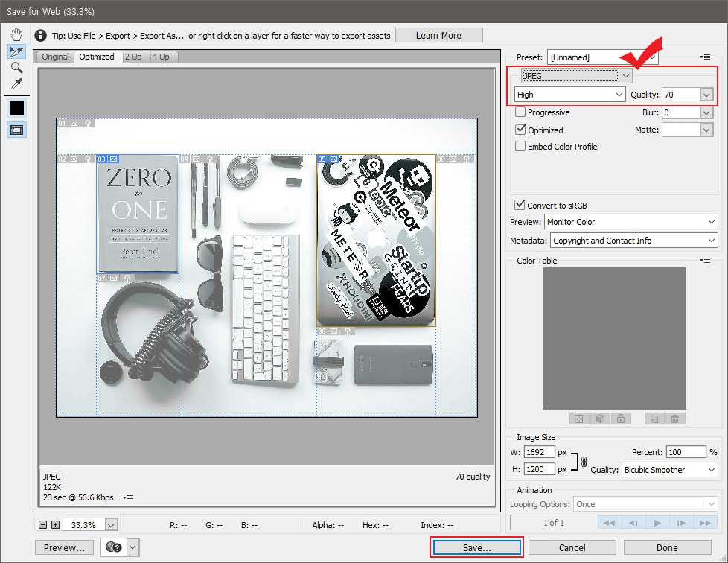Click the zoom out minus button

42,524
